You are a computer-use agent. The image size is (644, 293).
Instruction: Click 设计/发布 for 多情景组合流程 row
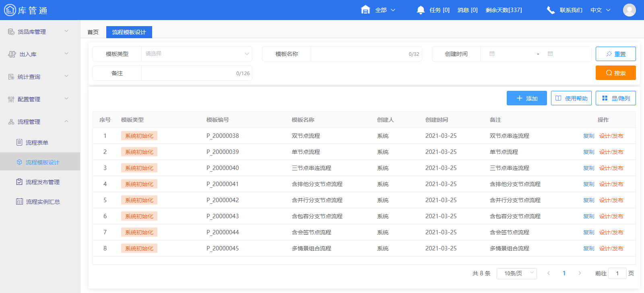[x=611, y=248]
